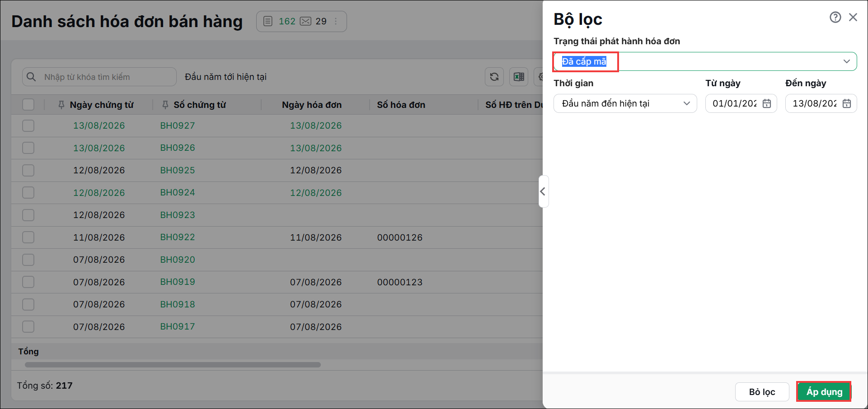Tick the checkbox for BH0927

[28, 125]
